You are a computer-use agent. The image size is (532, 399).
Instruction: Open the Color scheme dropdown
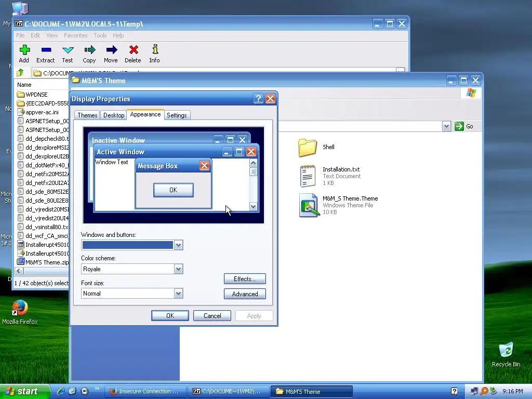point(179,269)
